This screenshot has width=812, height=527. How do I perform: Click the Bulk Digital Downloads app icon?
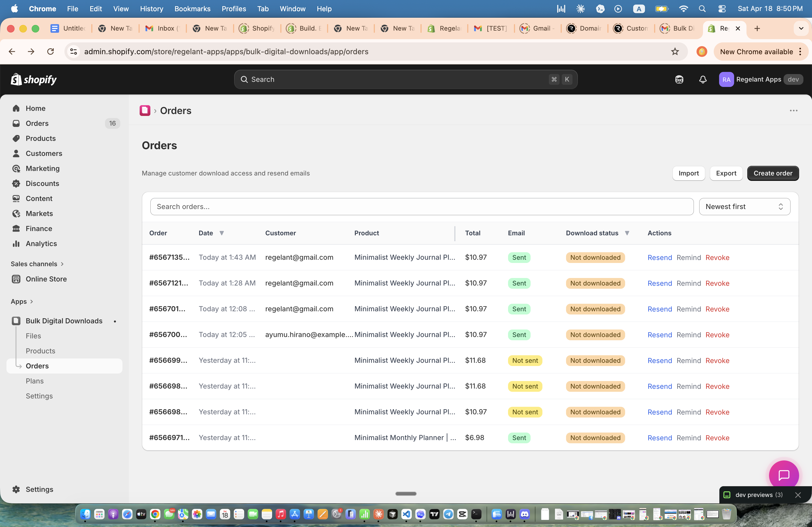16,320
